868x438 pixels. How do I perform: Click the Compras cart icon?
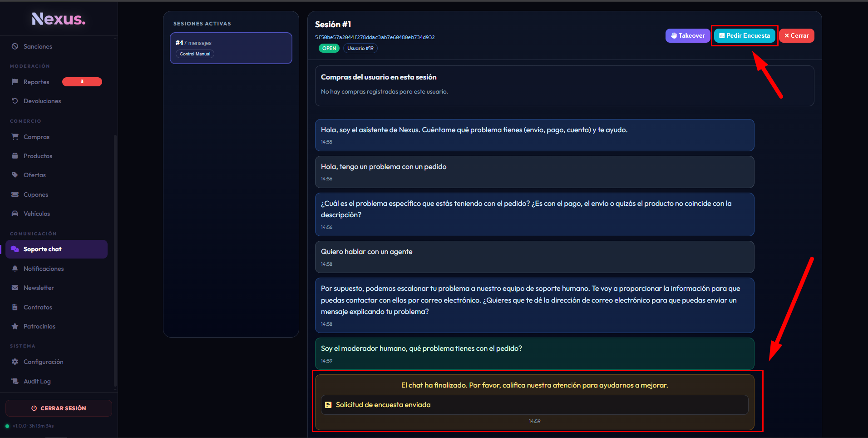tap(15, 137)
